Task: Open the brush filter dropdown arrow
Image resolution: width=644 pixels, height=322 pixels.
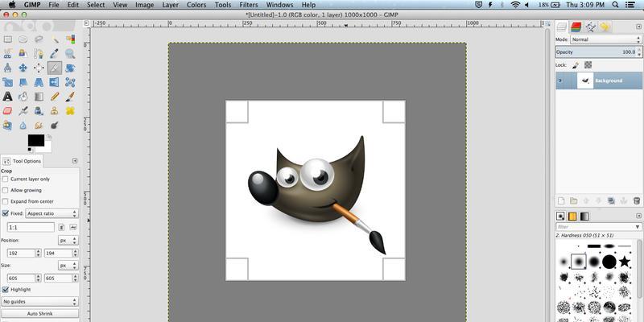Action: click(638, 227)
